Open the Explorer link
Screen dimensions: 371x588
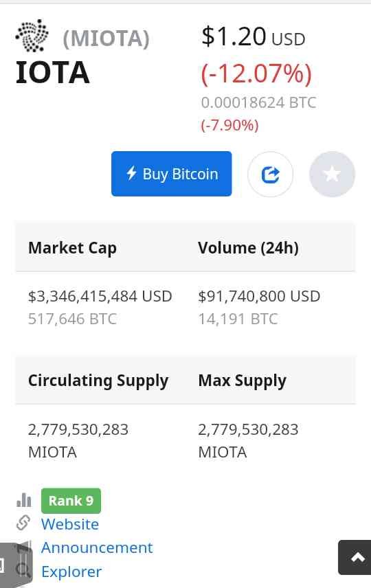pos(71,572)
